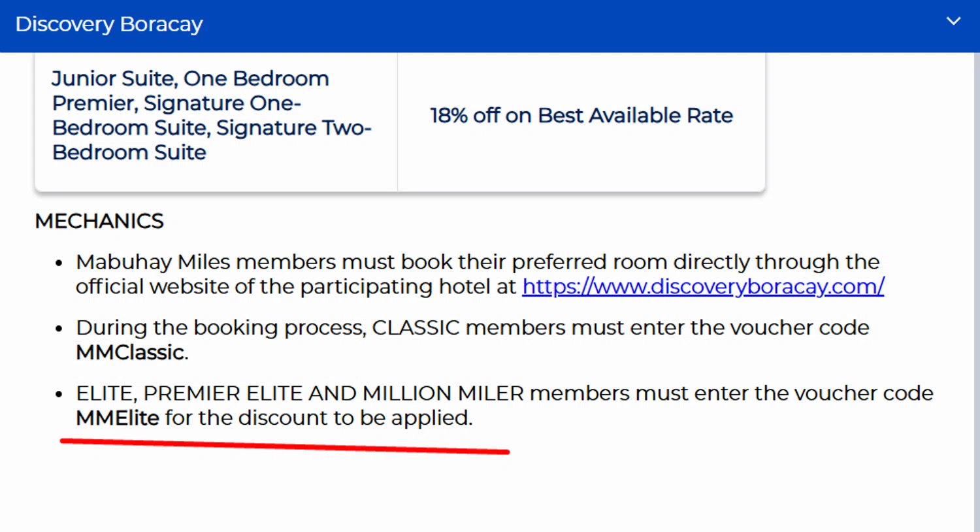Viewport: 980px width, 532px height.
Task: Click 'for the discount to be applied' text
Action: pos(318,418)
